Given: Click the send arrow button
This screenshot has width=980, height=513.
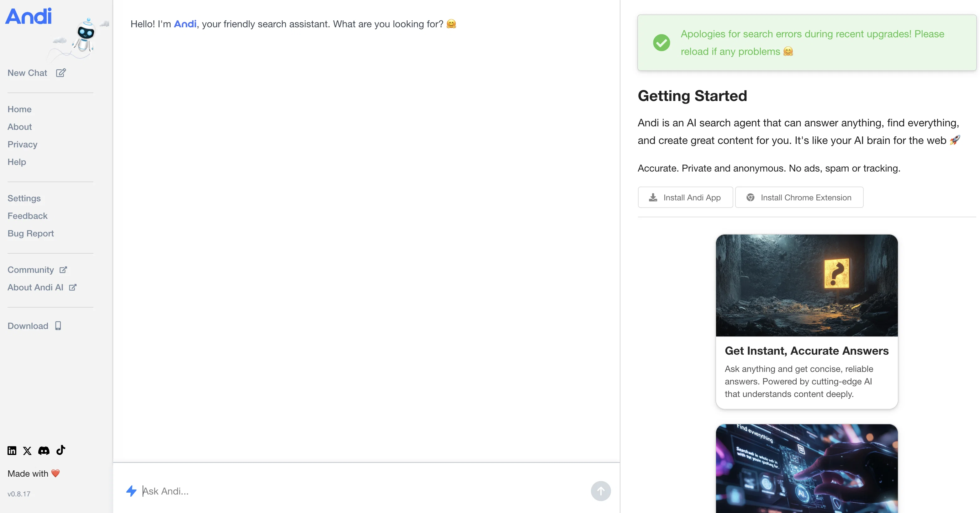Looking at the screenshot, I should (601, 491).
